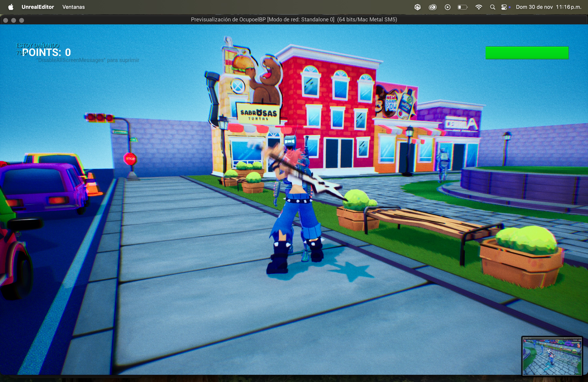Screen dimensions: 588x382
Task: Open the Ventanas menu
Action: [74, 7]
